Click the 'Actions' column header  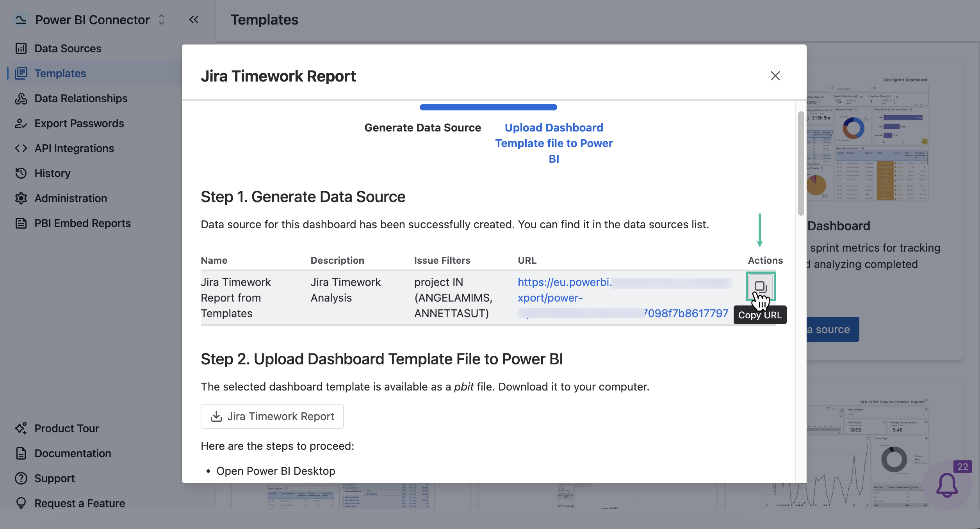765,260
